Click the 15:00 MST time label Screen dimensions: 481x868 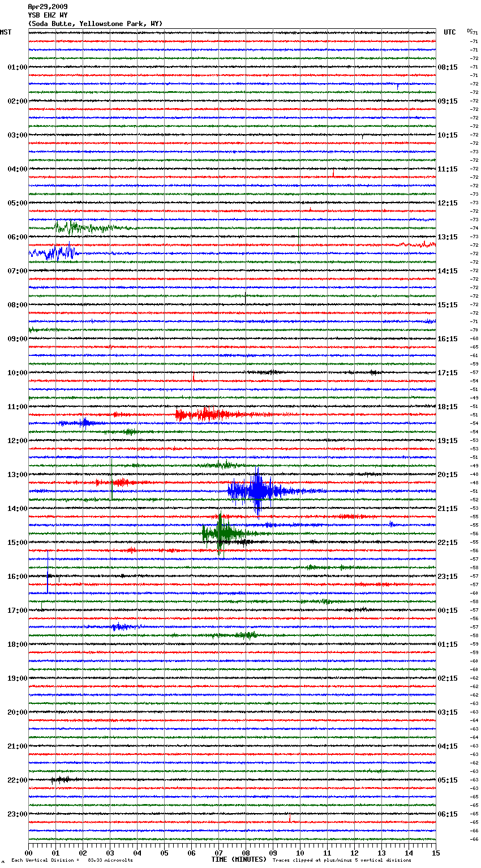pos(18,543)
